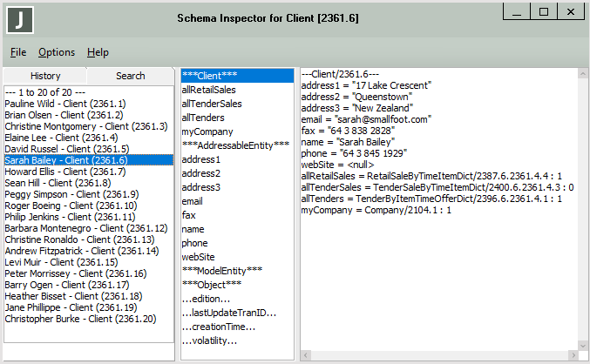Maximize the Schema Inspector window
Screen dimensions: 590x364
543,12
